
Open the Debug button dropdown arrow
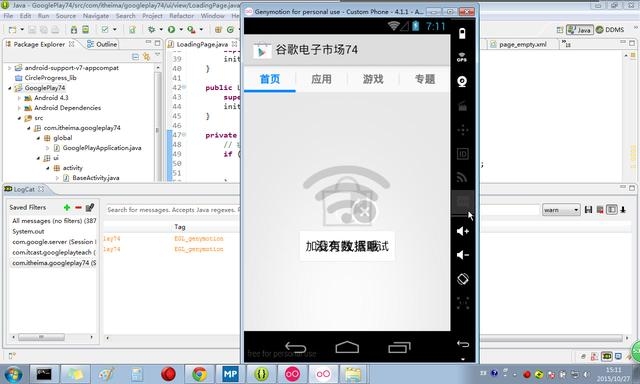coord(161,30)
